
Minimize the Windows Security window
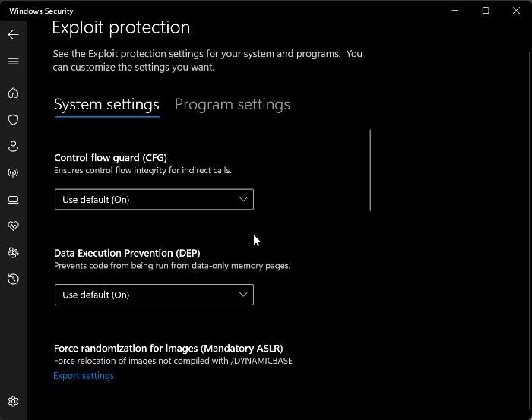click(456, 11)
